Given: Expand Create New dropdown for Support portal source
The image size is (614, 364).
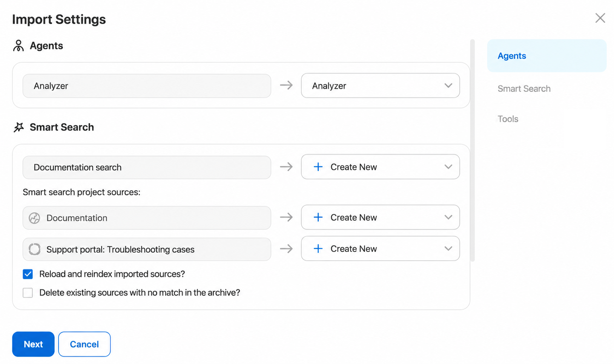Looking at the screenshot, I should click(380, 248).
